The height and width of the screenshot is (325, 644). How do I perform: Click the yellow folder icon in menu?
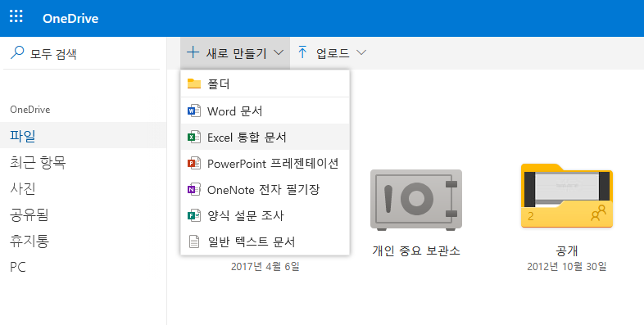click(194, 84)
